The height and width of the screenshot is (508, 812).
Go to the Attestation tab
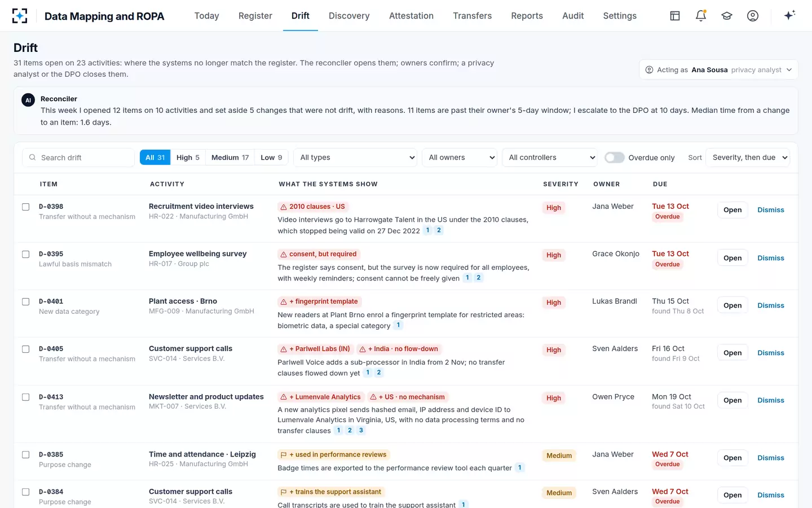click(411, 16)
